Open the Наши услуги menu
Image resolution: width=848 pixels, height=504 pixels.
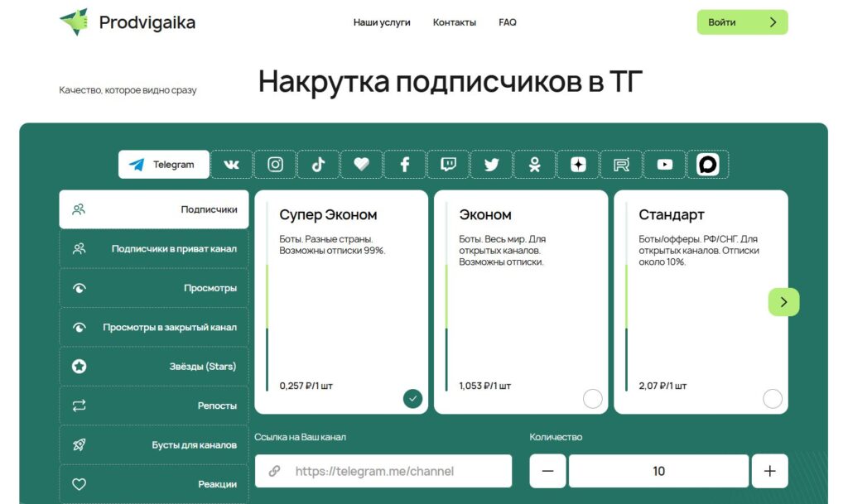coord(382,22)
